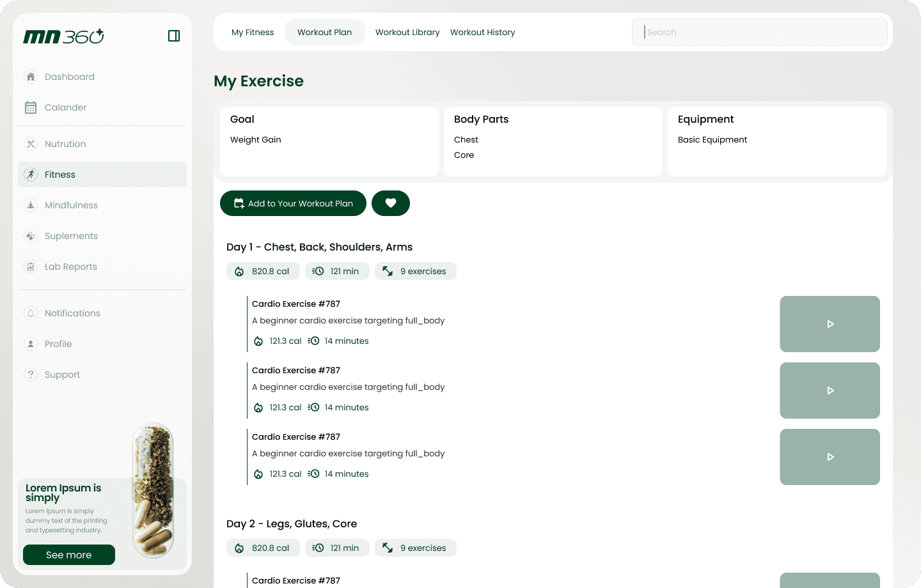Play second Day 1 cardio exercise video
The image size is (921, 588).
pos(830,391)
